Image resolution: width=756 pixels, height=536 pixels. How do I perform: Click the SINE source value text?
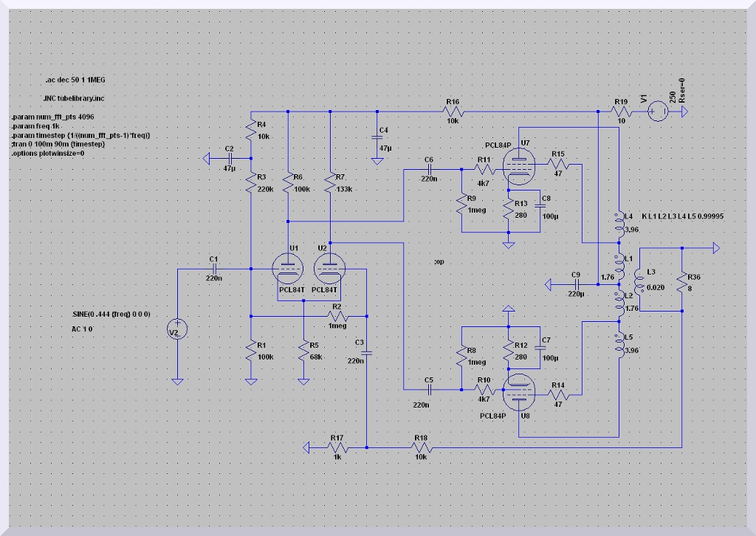[x=106, y=315]
